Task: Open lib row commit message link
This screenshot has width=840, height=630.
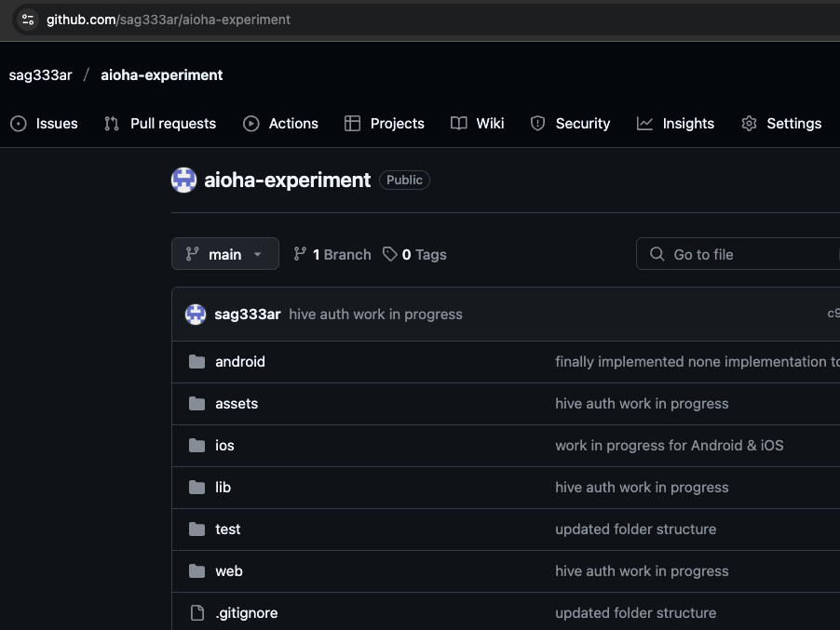Action: (x=642, y=487)
